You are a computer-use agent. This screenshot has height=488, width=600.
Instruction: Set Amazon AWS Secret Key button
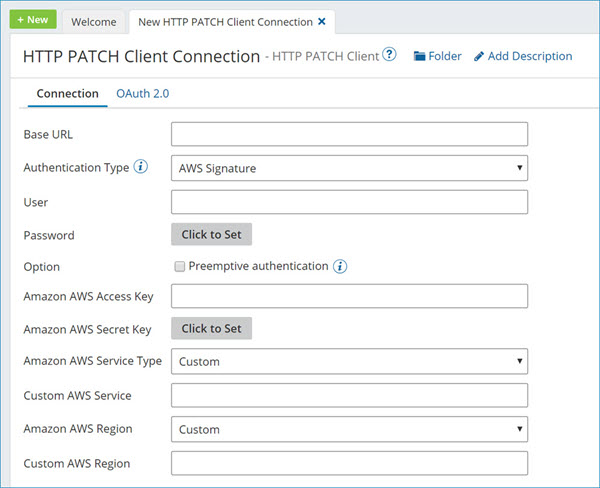click(212, 328)
